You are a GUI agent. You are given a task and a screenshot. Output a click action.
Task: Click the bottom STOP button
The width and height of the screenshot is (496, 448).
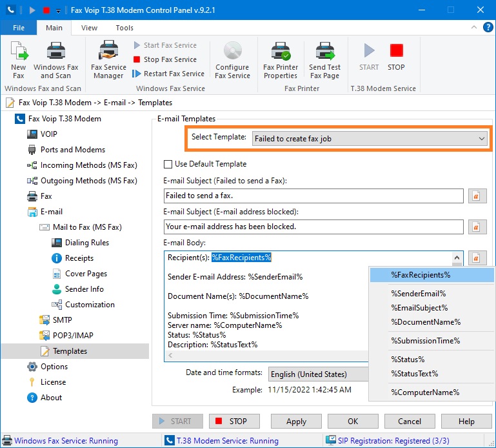pyautogui.click(x=234, y=422)
